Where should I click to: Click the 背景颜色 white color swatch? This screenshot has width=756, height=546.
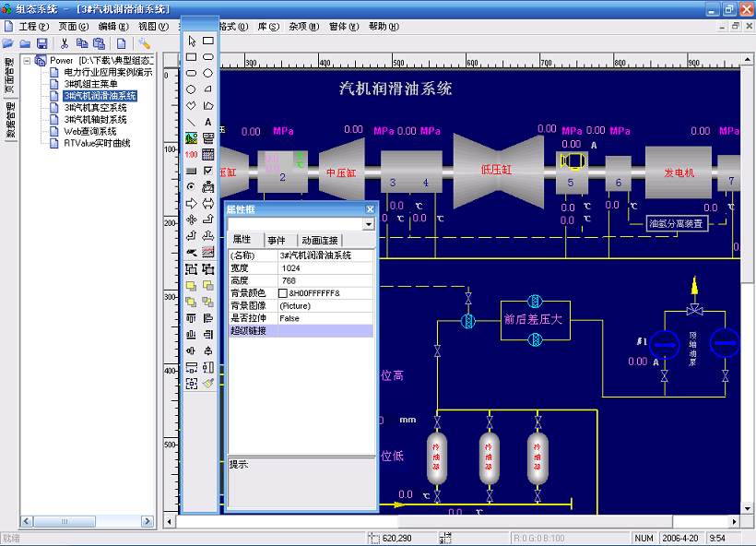pyautogui.click(x=284, y=293)
